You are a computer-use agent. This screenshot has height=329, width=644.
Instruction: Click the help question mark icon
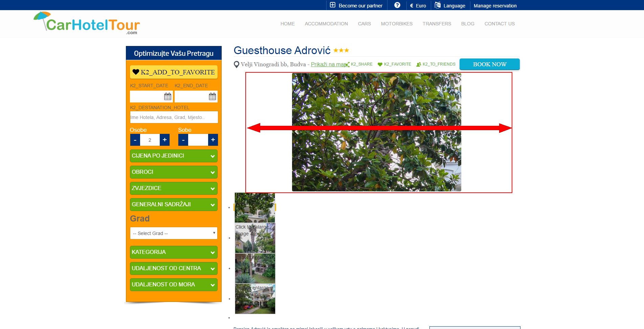[x=397, y=5]
